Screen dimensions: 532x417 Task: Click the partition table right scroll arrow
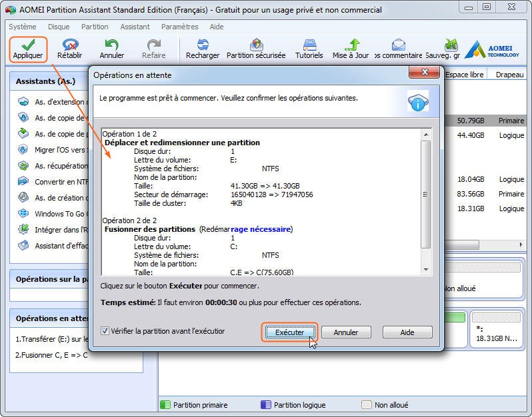521,244
